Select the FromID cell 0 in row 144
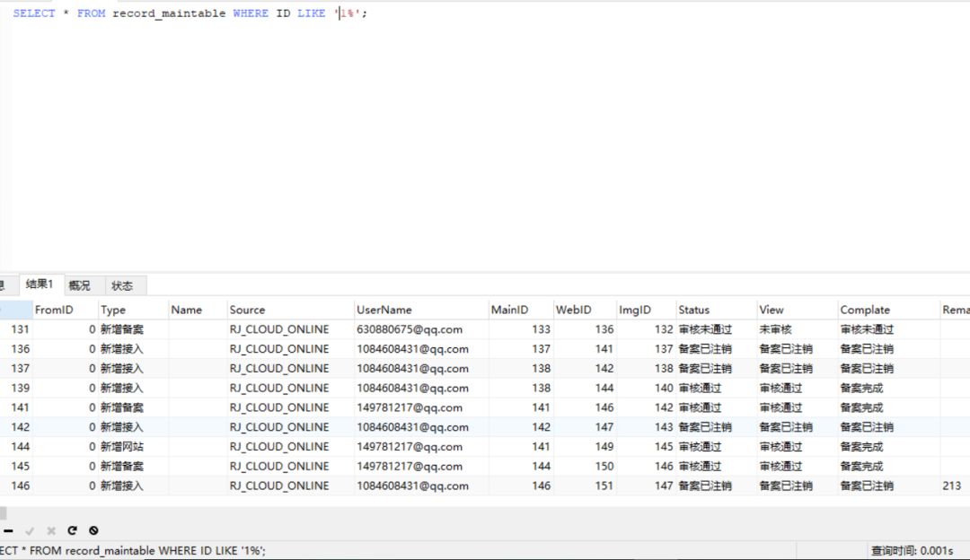Viewport: 970px width, 560px height. pyautogui.click(x=65, y=447)
